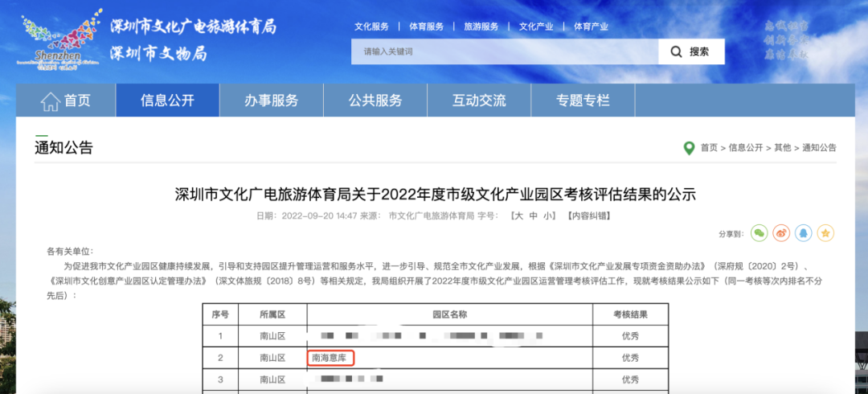Click the 搜索 search button

[x=691, y=51]
